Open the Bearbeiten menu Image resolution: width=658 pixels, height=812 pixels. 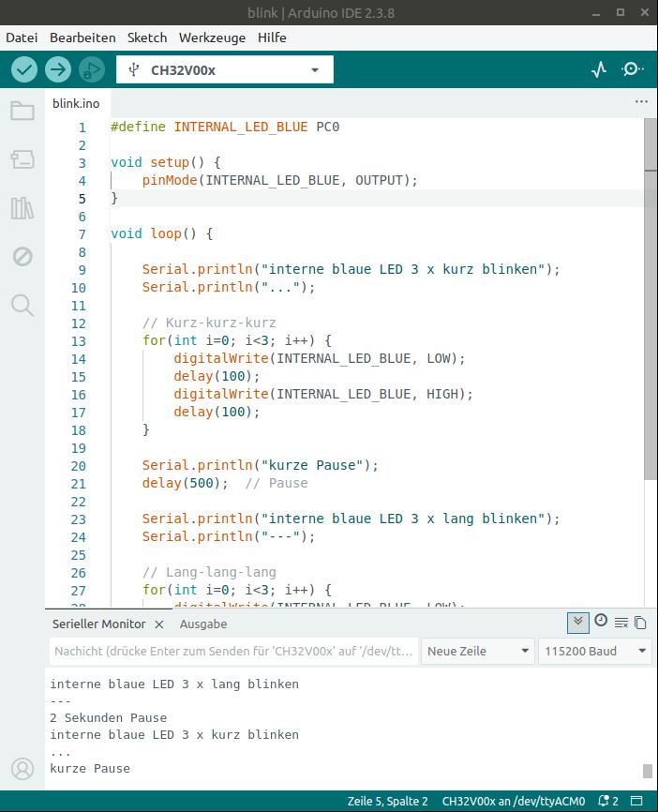tap(82, 38)
